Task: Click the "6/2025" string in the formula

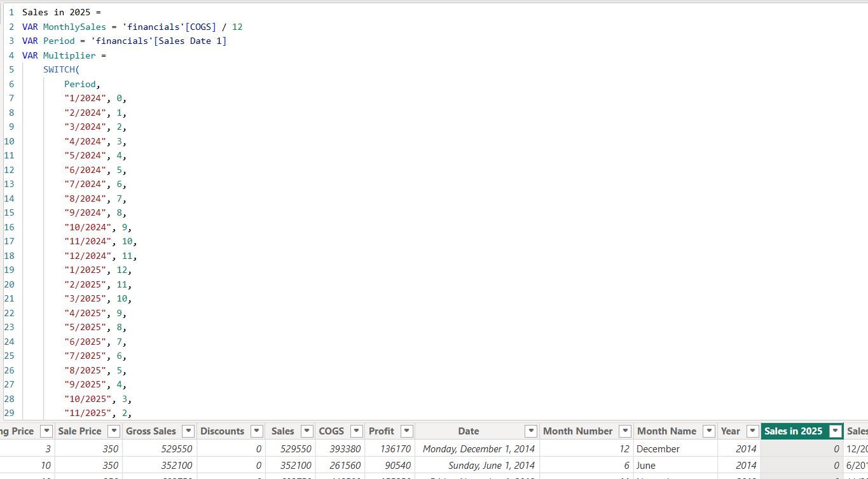Action: (x=85, y=342)
